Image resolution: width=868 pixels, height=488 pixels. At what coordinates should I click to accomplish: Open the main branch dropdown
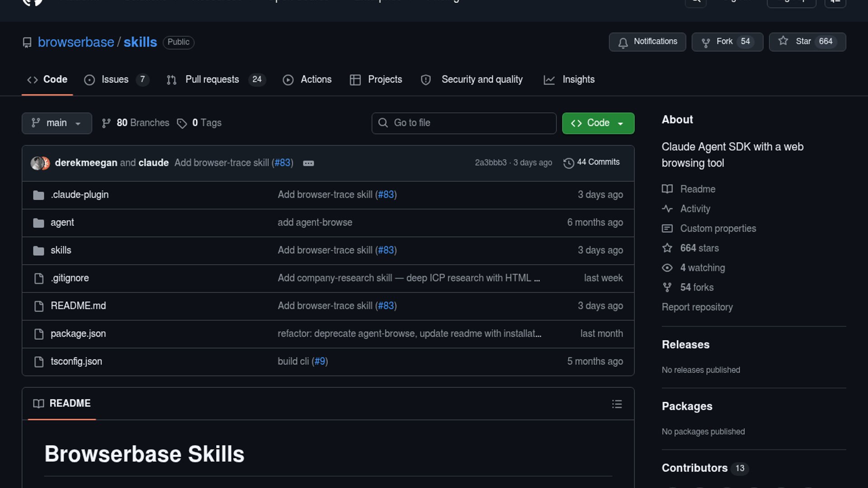pyautogui.click(x=57, y=123)
